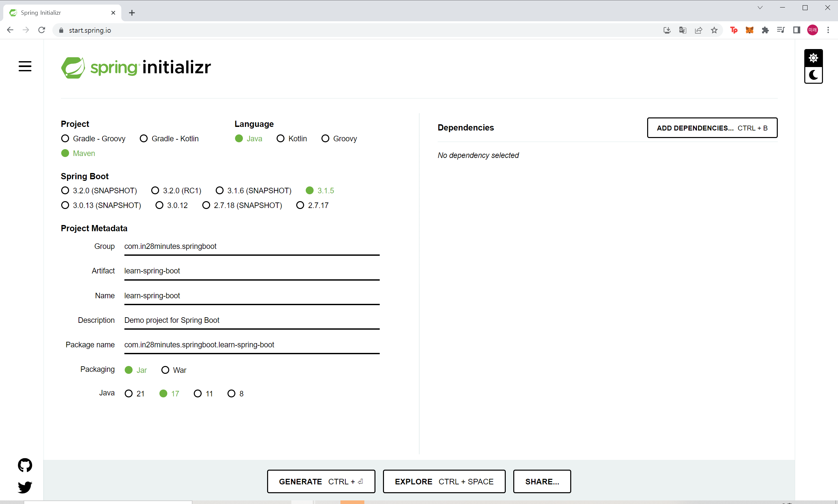This screenshot has height=504, width=838.
Task: Toggle the browser side panel
Action: 796,30
